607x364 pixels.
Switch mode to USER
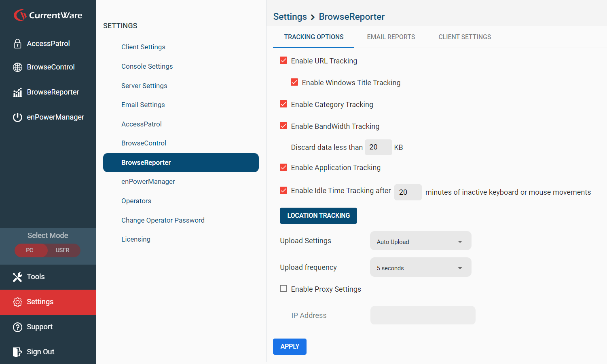coord(63,250)
